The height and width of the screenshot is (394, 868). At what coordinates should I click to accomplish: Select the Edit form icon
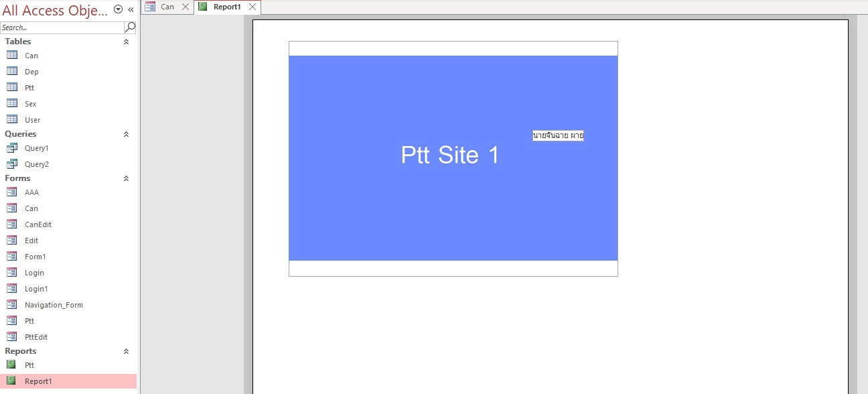[x=11, y=241]
